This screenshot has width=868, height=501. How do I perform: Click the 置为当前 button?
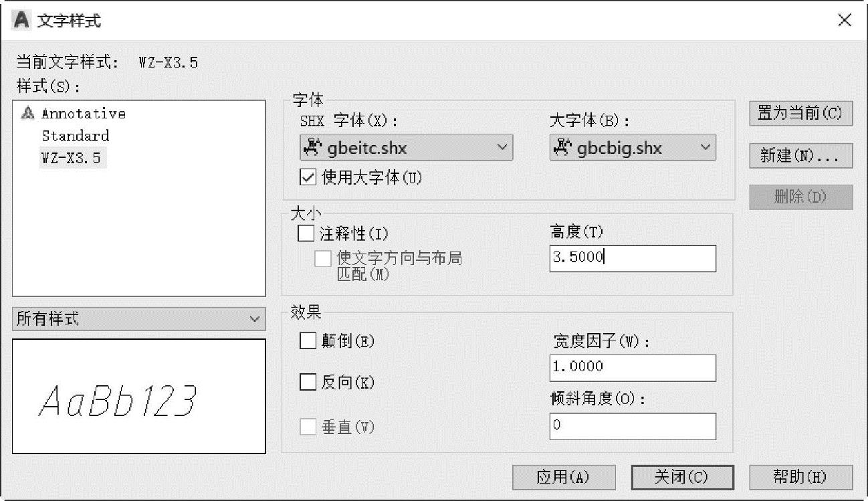[800, 113]
